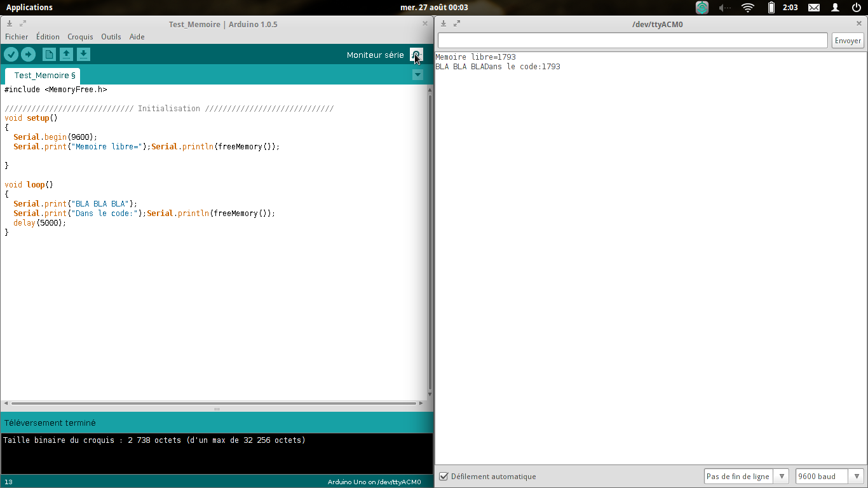868x488 pixels.
Task: Open the power/session menu icon
Action: 857,8
